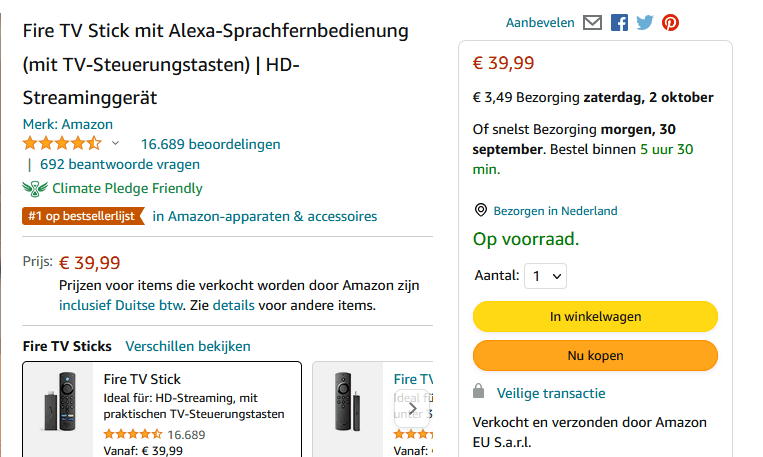
Task: Select the Fire TV Stick variant card
Action: [x=162, y=408]
